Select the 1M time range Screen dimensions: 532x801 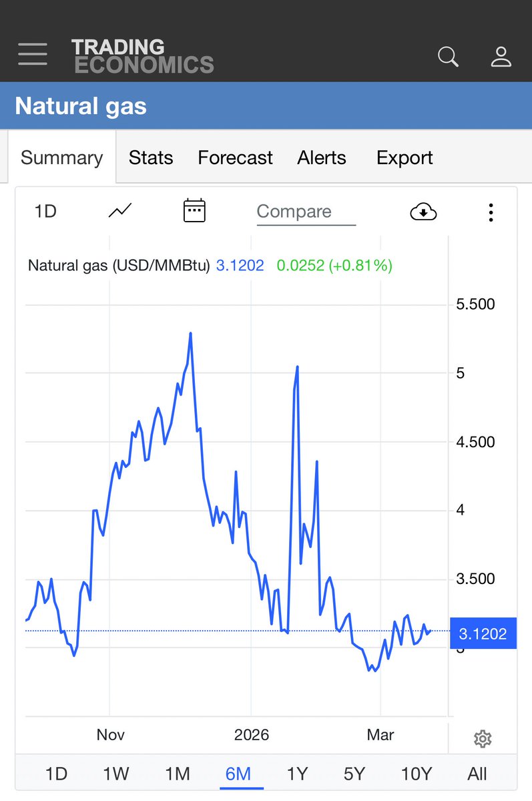(177, 774)
